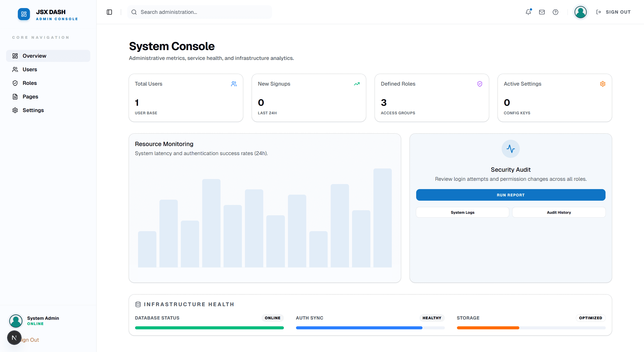Click the Defined Roles shield icon
644x352 pixels.
[x=480, y=84]
